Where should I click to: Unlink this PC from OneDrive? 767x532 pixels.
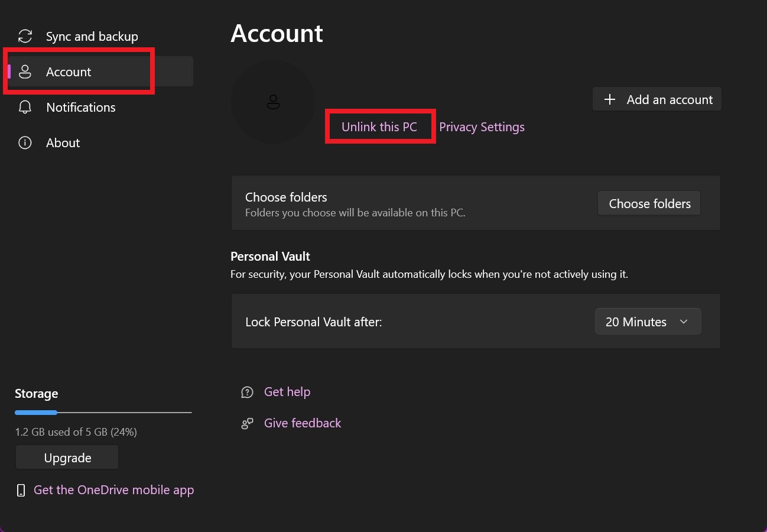[379, 127]
